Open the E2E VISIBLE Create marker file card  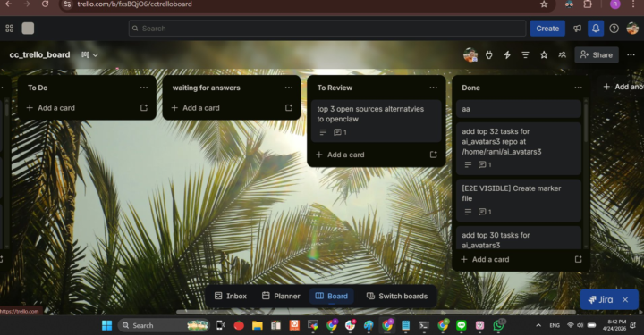518,200
